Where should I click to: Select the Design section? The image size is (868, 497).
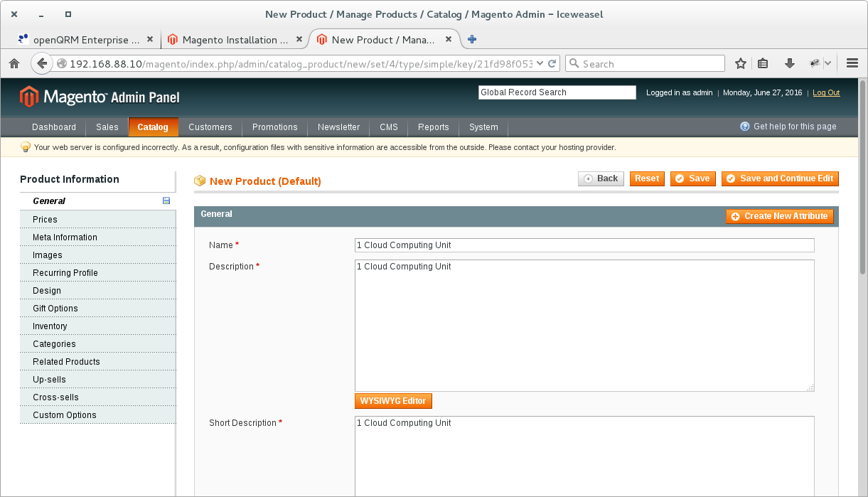(x=97, y=291)
